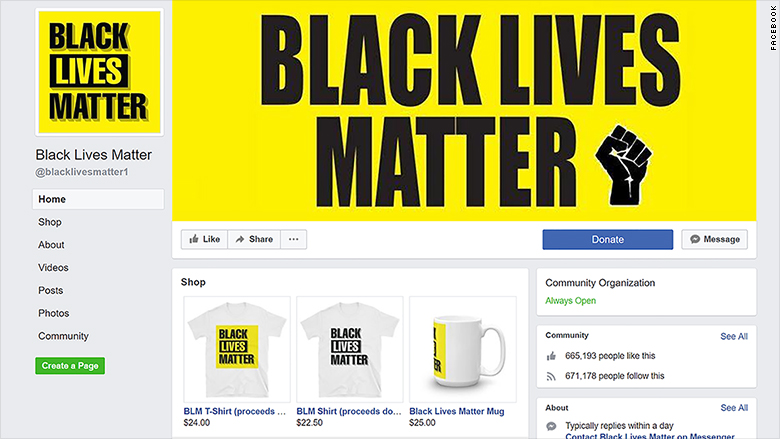Expand Community with See All link
The height and width of the screenshot is (439, 780).
point(734,336)
